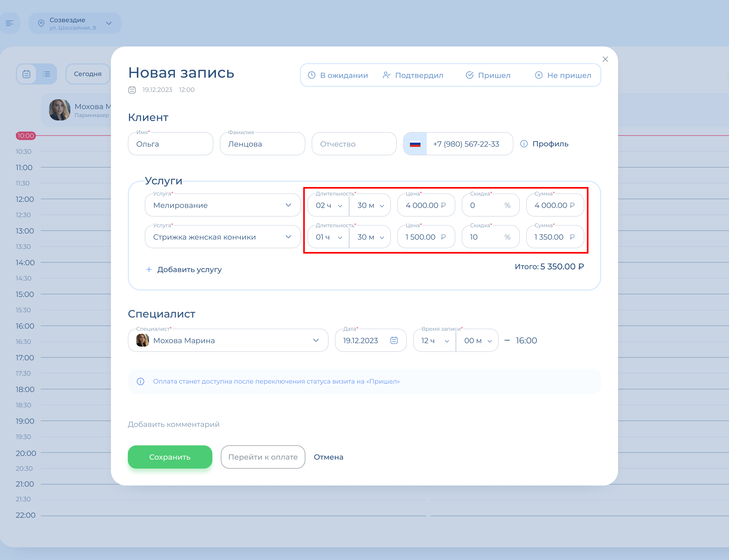Click the Сумма field 1 350.00

tap(555, 237)
